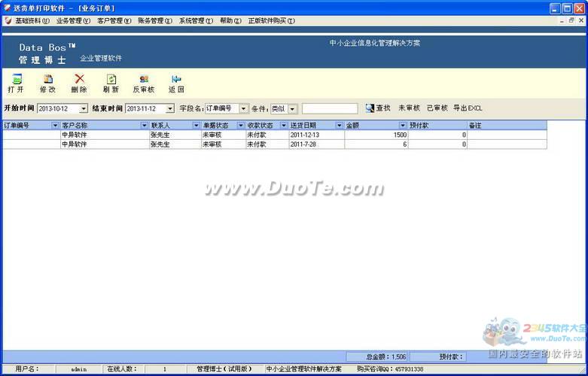Click the 反审核 (Un-audit) toolbar icon
Image resolution: width=588 pixels, height=376 pixels.
(143, 79)
